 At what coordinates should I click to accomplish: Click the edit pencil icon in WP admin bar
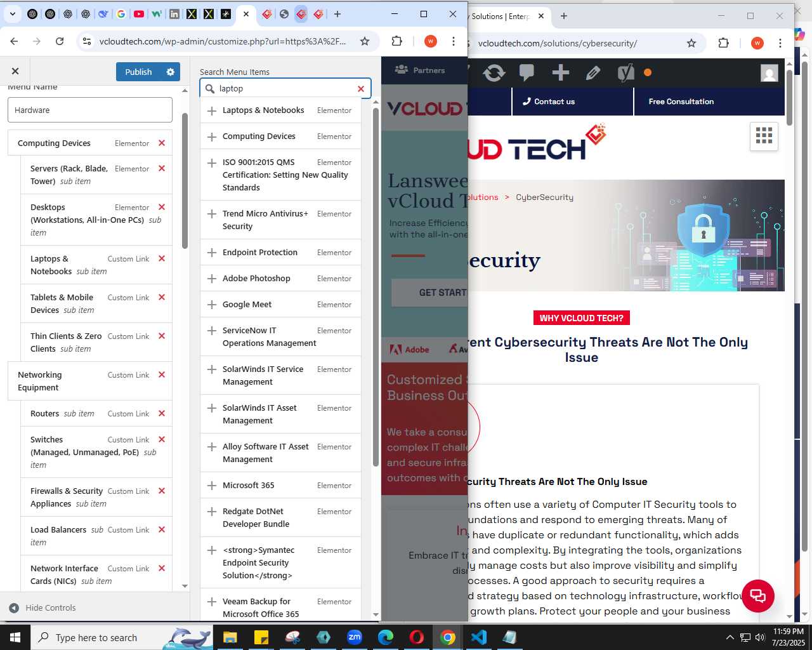point(593,73)
